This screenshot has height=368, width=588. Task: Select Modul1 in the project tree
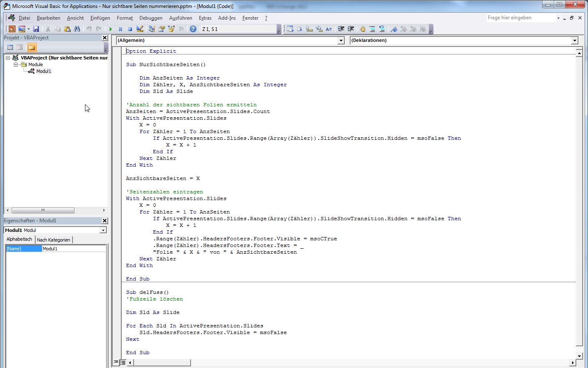click(x=44, y=71)
